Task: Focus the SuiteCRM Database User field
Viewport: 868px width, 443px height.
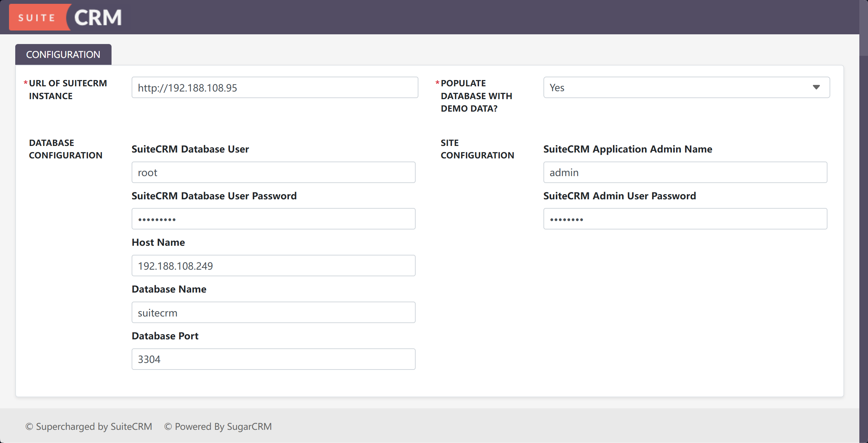Action: pos(273,172)
